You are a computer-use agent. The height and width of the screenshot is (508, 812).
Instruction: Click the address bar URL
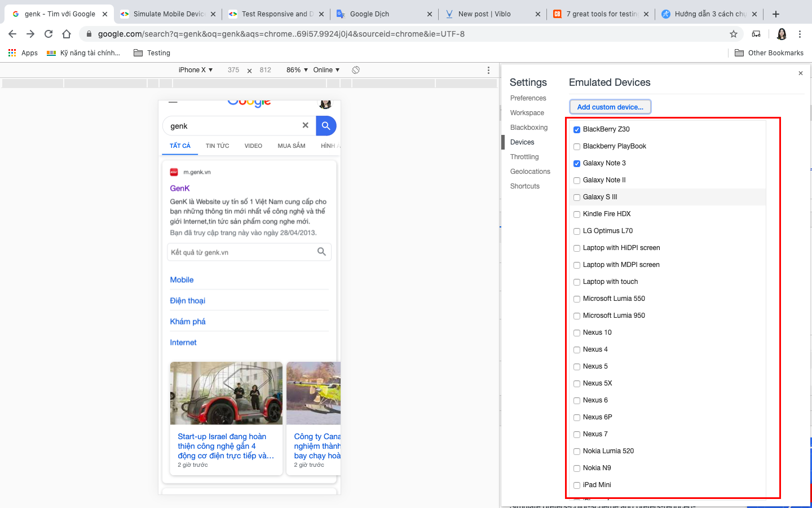[x=281, y=34]
